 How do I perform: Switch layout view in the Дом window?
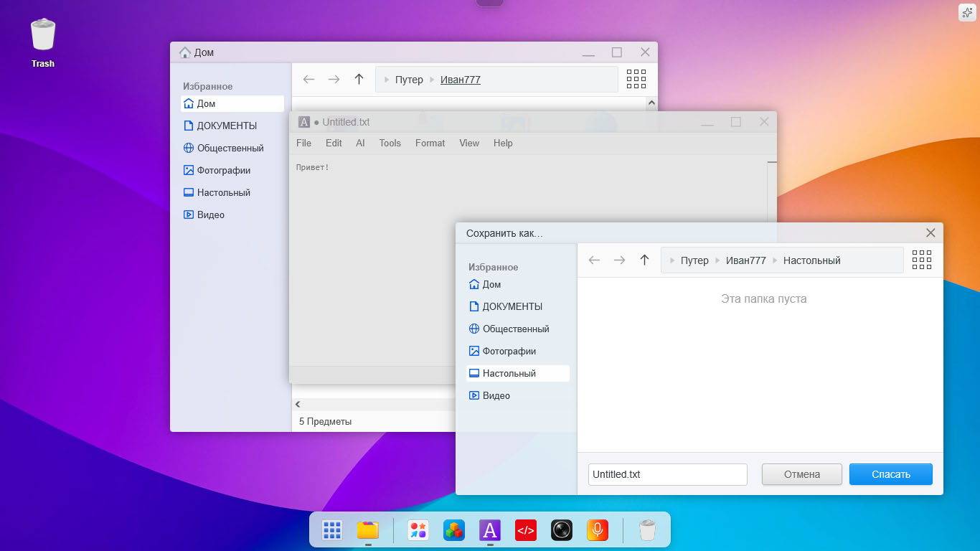pos(636,79)
